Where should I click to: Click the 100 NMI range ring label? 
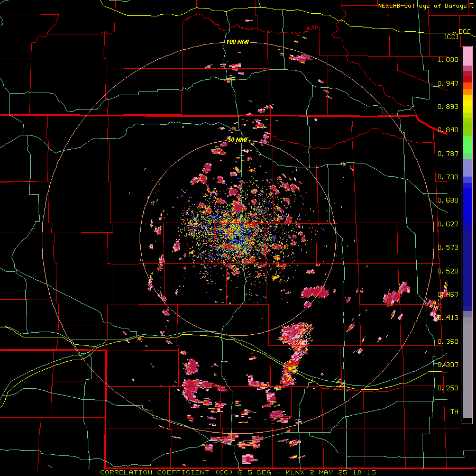point(237,42)
